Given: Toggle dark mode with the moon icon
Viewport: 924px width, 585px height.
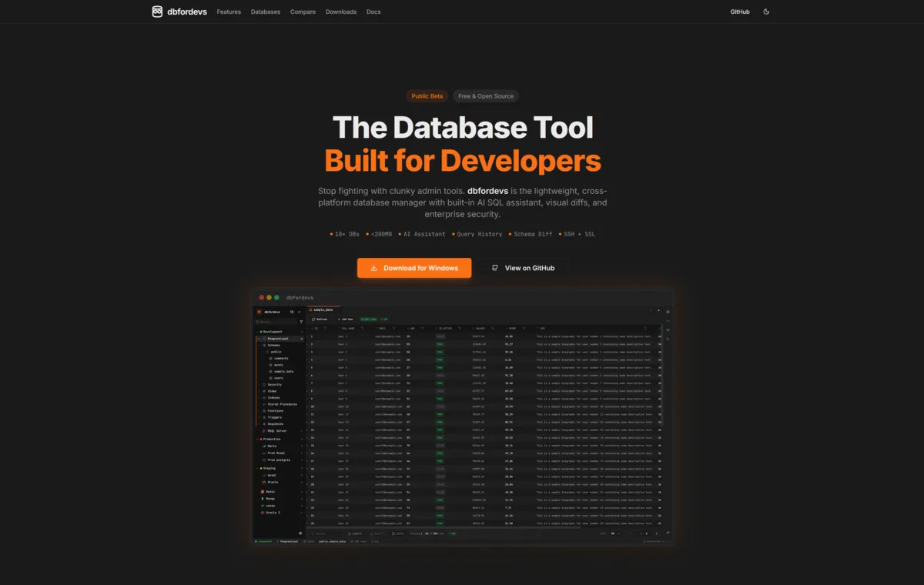Looking at the screenshot, I should tap(766, 12).
